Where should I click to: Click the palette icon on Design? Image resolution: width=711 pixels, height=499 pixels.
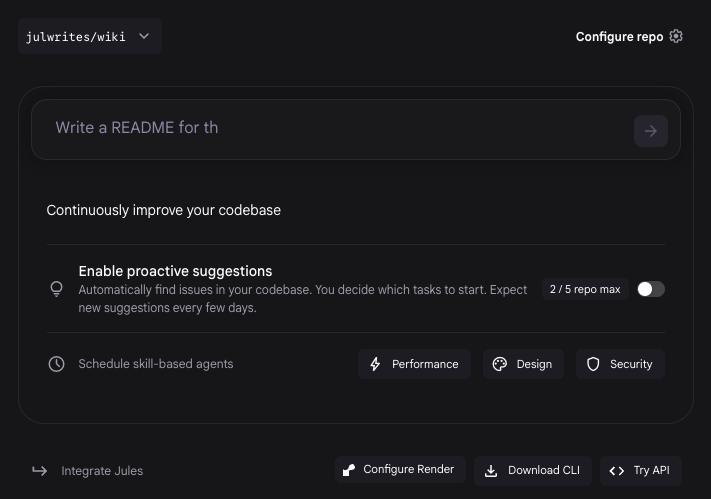(x=500, y=364)
